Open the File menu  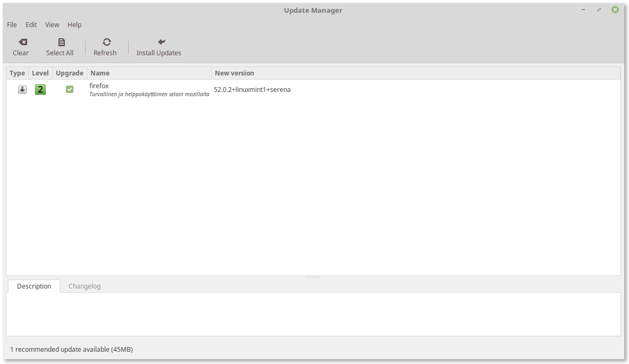click(x=12, y=24)
